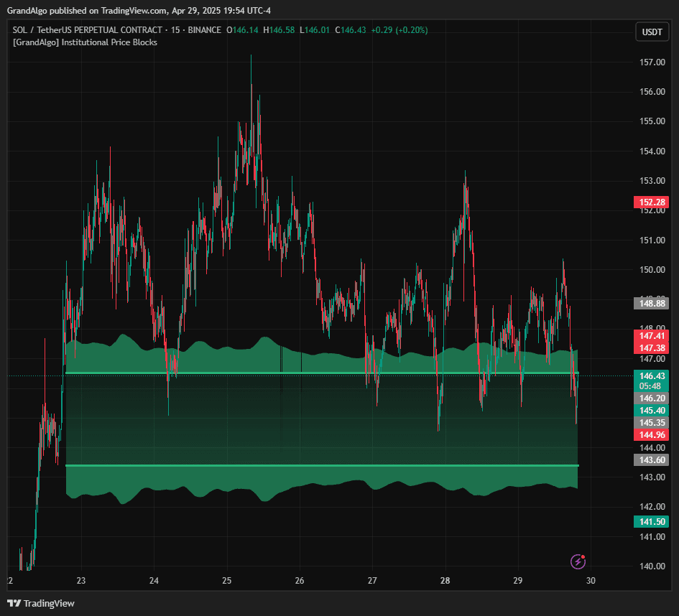The image size is (679, 616).
Task: Click the TradingView logo icon
Action: click(14, 603)
